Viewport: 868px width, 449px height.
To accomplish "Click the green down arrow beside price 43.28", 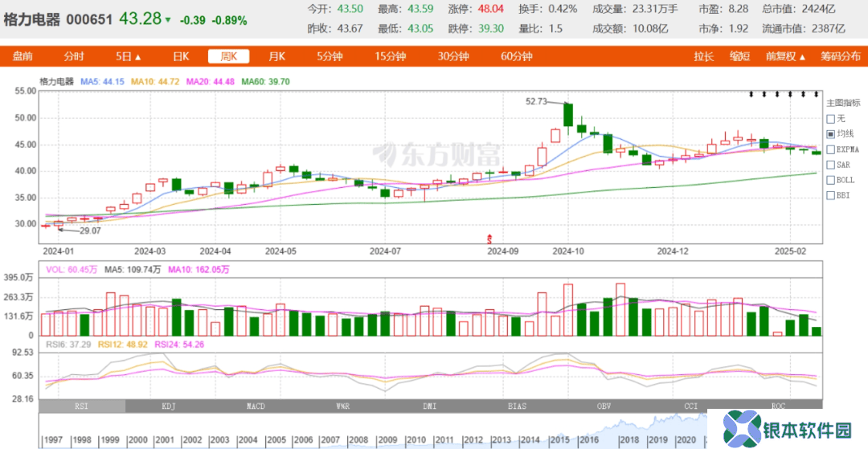I will (x=168, y=20).
